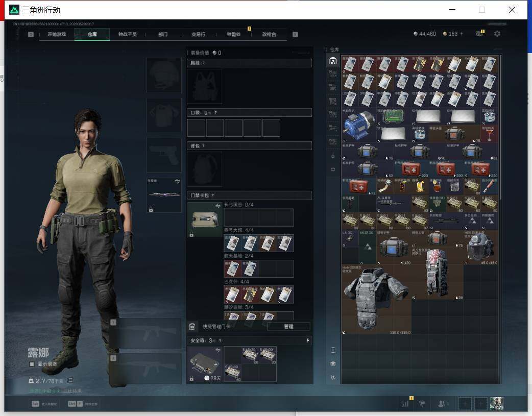The image size is (532, 416).
Task: Open the statistics chart icon in bottom bar
Action: 405,404
